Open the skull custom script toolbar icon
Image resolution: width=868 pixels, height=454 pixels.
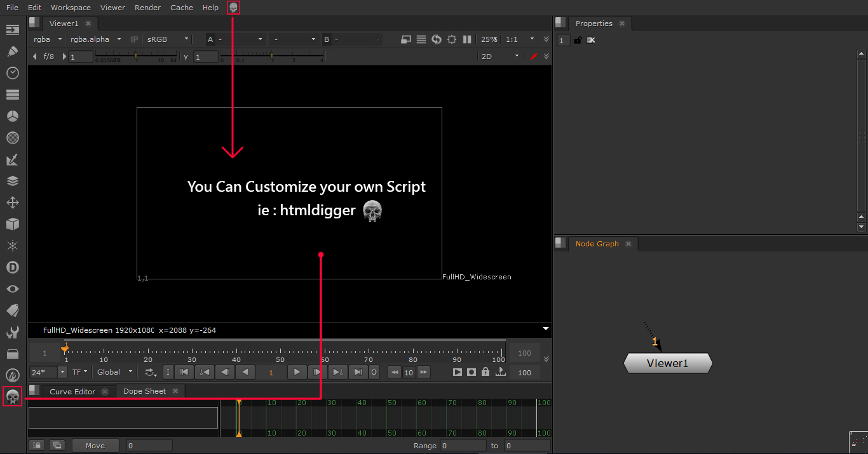[x=12, y=397]
